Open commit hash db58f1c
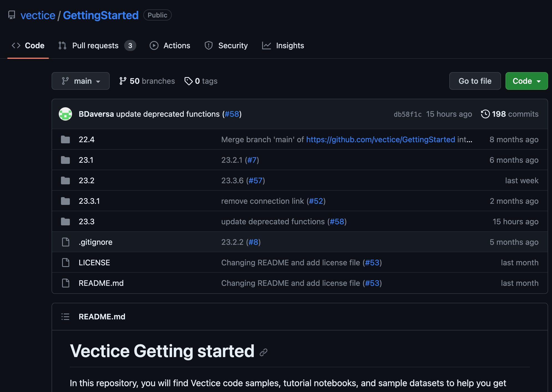Screen dimensions: 552x392 [x=407, y=114]
